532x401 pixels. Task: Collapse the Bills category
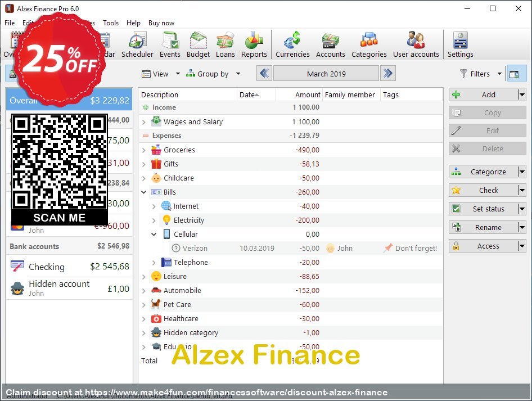click(144, 192)
